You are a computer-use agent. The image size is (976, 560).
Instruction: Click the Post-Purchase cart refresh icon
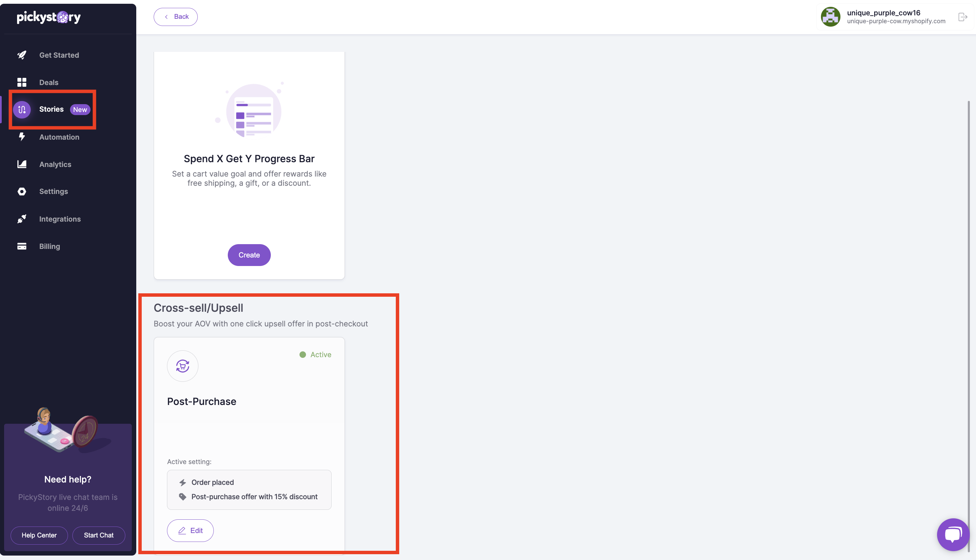pyautogui.click(x=183, y=366)
